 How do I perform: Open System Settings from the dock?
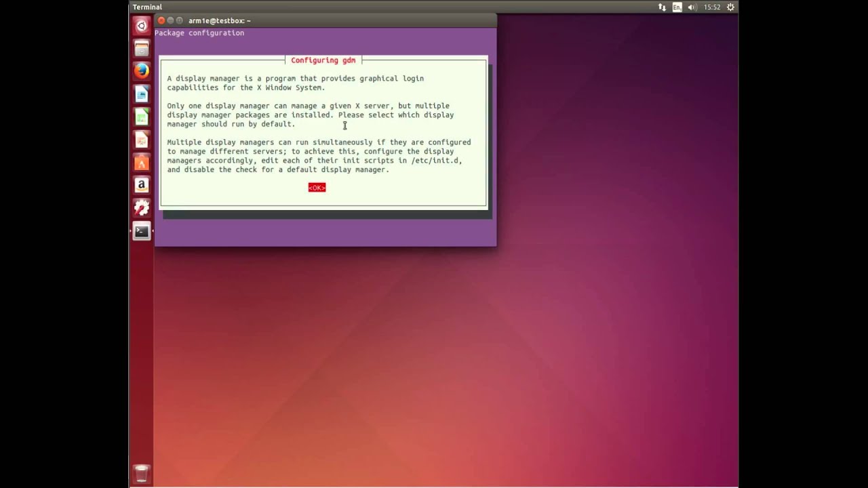point(141,208)
